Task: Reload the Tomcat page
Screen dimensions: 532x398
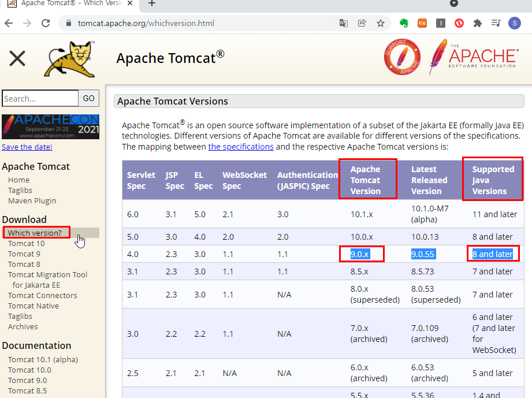Action: tap(46, 23)
